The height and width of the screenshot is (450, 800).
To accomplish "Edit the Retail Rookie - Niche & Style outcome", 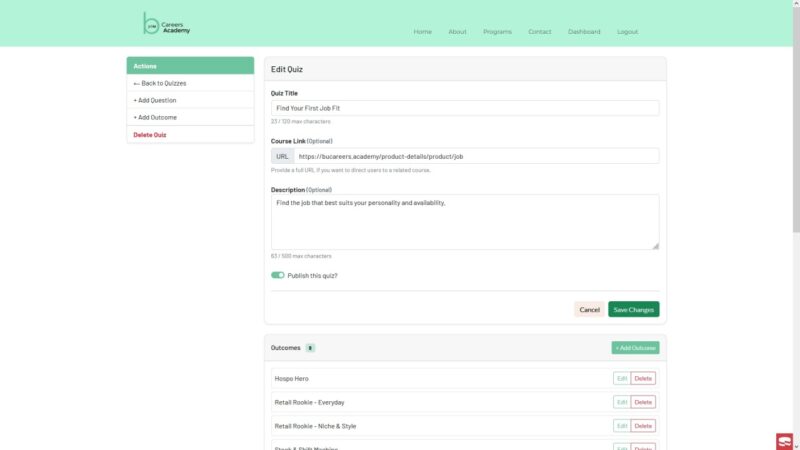I will pos(621,426).
